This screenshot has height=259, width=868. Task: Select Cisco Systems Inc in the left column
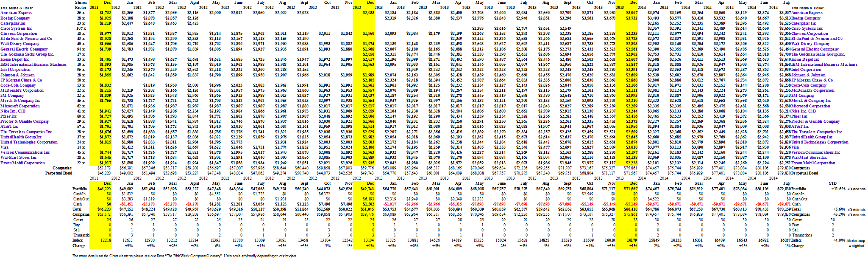tap(16, 28)
